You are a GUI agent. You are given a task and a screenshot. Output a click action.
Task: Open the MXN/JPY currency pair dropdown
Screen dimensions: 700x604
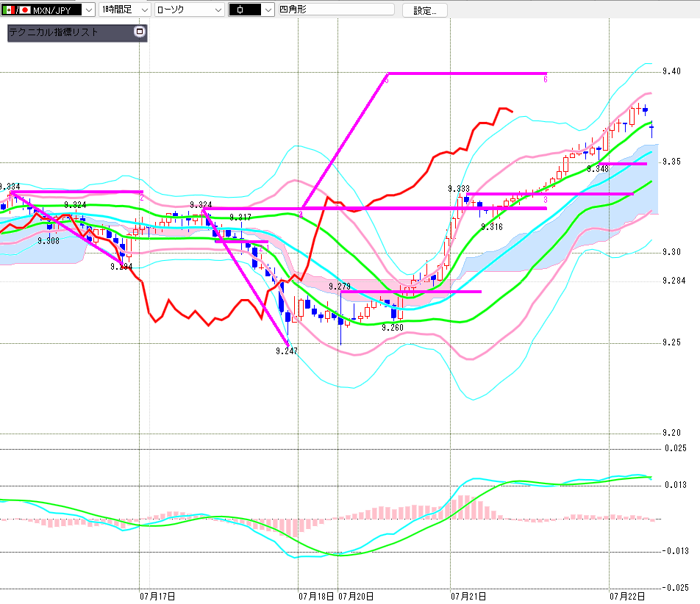pos(89,10)
